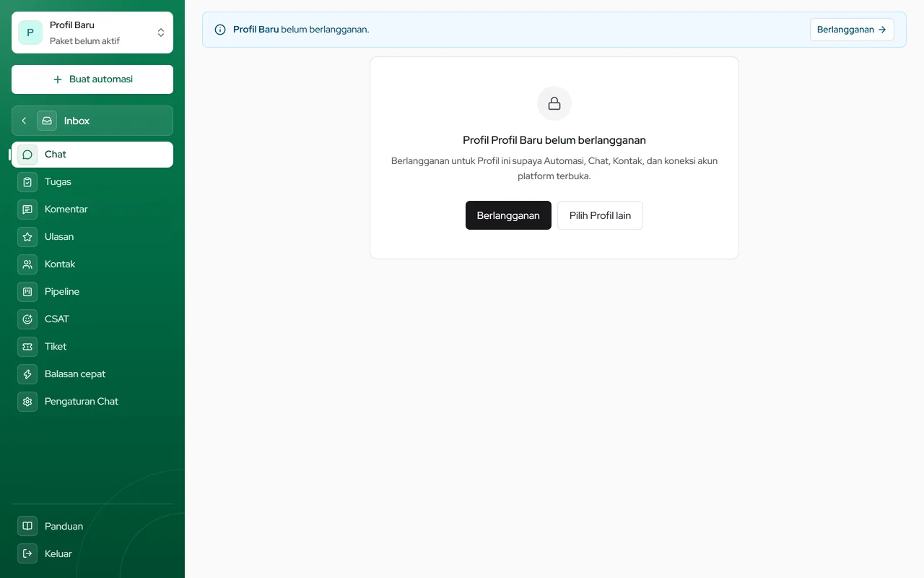This screenshot has height=578, width=924.
Task: Open the Tiket label in sidebar
Action: tap(56, 347)
